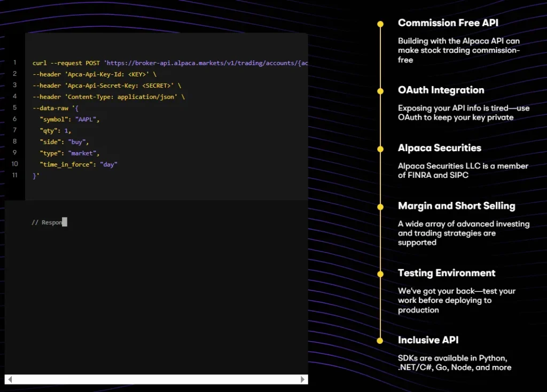Screen dimensions: 547x392
Task: Open the Commission Free API heading
Action: click(x=448, y=23)
